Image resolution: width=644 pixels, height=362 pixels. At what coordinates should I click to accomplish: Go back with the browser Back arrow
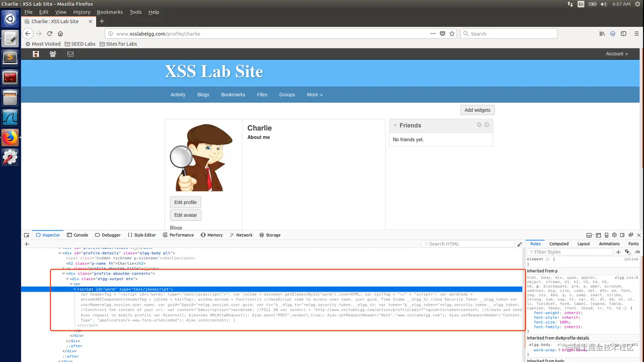click(28, 33)
